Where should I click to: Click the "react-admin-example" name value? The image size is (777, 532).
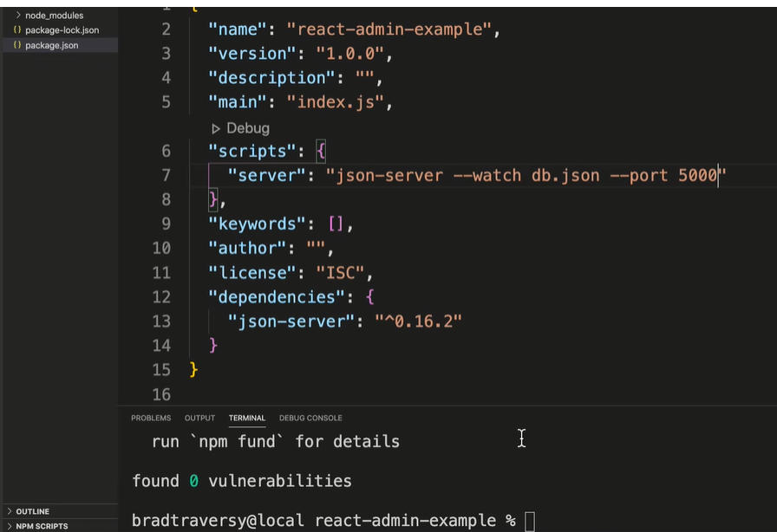[389, 29]
